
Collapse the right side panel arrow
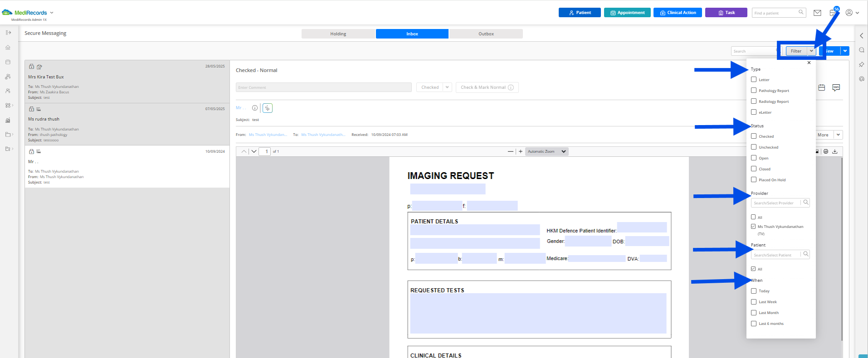(x=862, y=35)
